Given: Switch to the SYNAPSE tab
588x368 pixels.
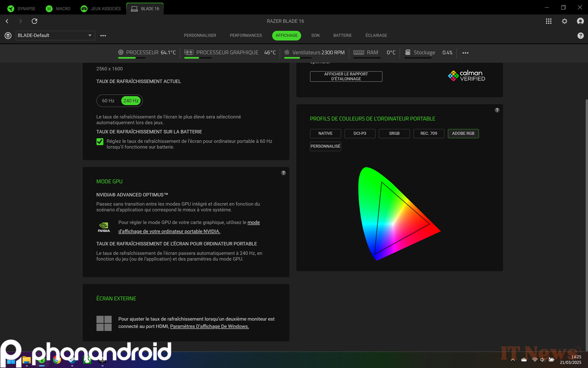Looking at the screenshot, I should pyautogui.click(x=21, y=8).
